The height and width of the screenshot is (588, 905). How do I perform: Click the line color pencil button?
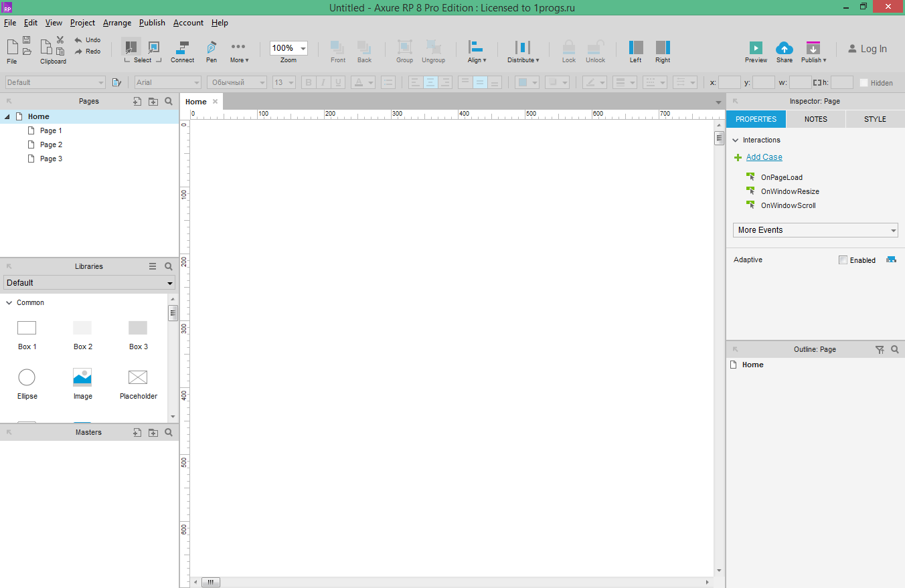[x=594, y=83]
